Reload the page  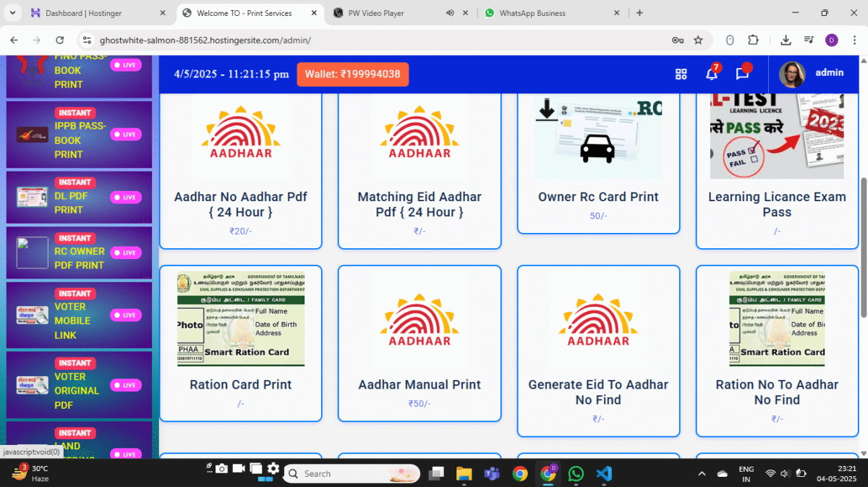point(60,41)
